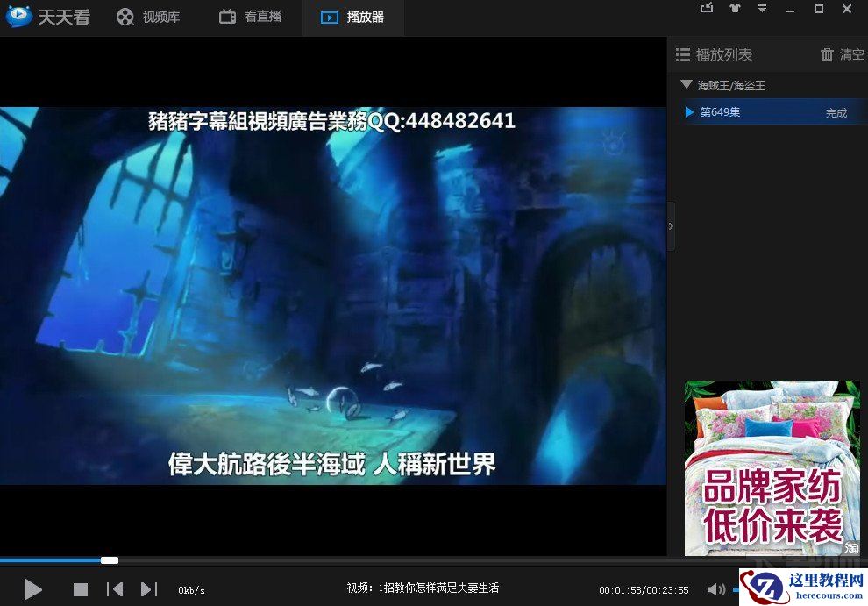Stop the video playback
Screen dimensions: 868x606
81,589
